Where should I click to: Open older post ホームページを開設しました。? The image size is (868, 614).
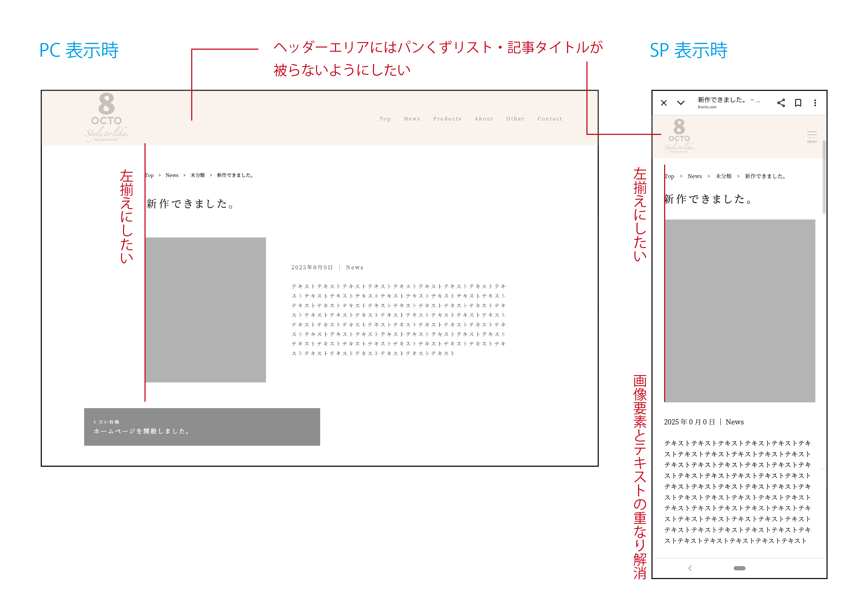point(202,426)
